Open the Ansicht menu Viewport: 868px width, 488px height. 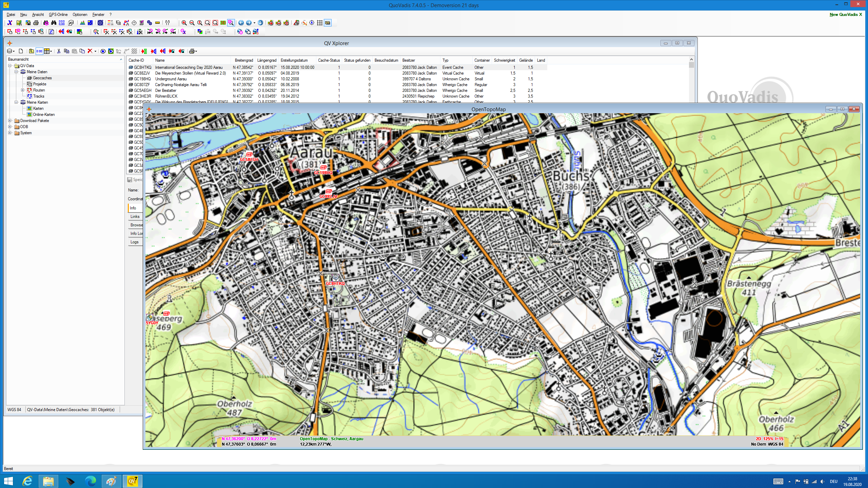coord(38,15)
